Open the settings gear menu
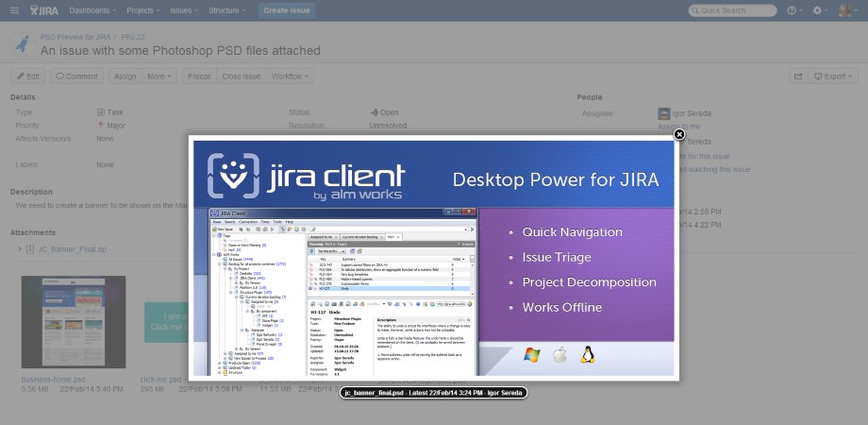868x425 pixels. click(x=820, y=10)
